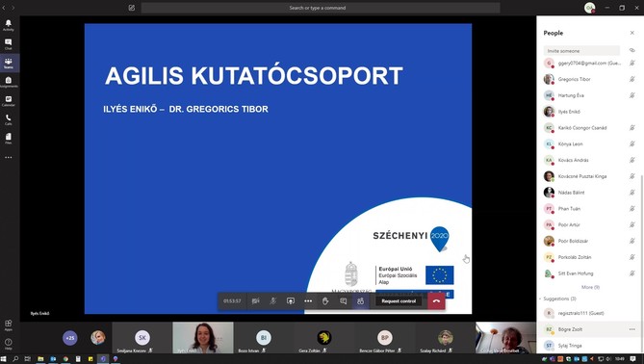Viewport: 644px width, 364px height.
Task: Raise hand in meeting toolbar
Action: [x=325, y=301]
